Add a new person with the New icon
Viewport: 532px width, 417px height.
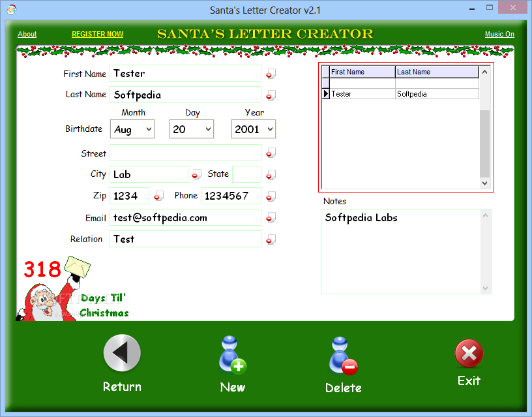233,355
